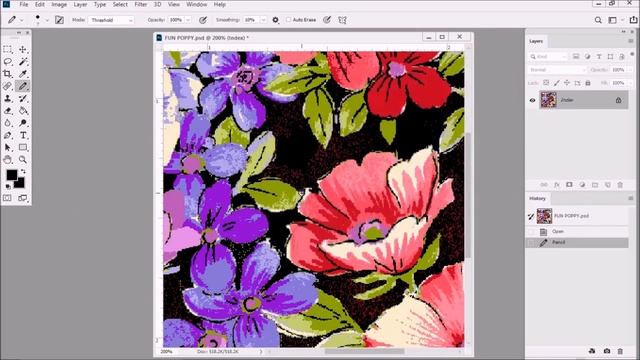Toggle the brush settings panel
Screen dimensions: 640x360
pyautogui.click(x=59, y=20)
